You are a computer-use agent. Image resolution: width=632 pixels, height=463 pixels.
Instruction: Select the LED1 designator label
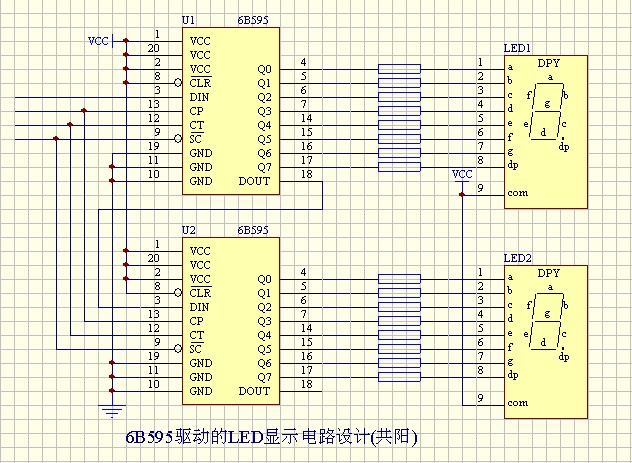518,48
